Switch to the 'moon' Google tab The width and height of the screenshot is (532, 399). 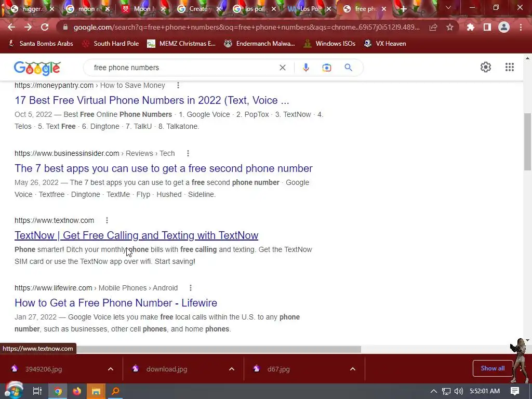87,9
